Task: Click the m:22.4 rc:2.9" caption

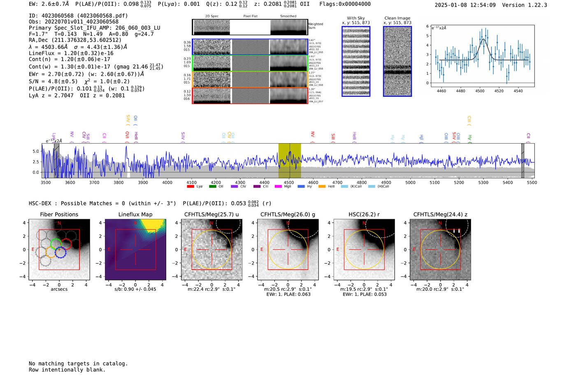Action: (211, 289)
